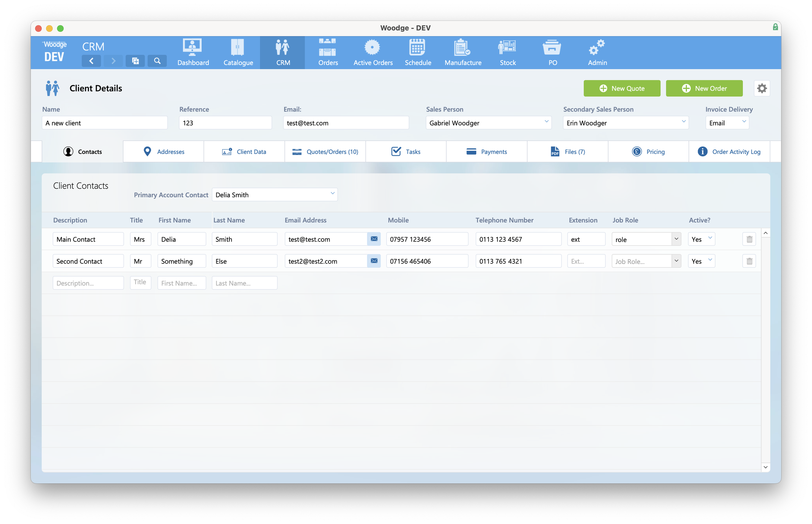
Task: Switch to the Addresses tab
Action: [x=164, y=152]
